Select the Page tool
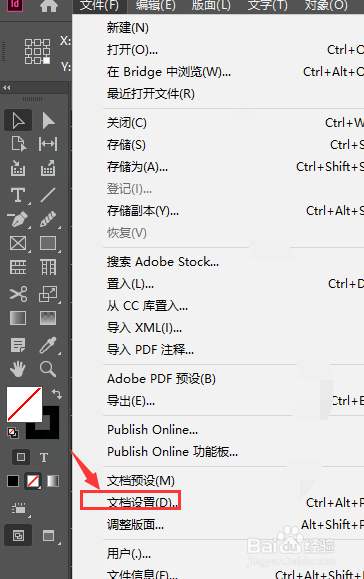 point(18,144)
